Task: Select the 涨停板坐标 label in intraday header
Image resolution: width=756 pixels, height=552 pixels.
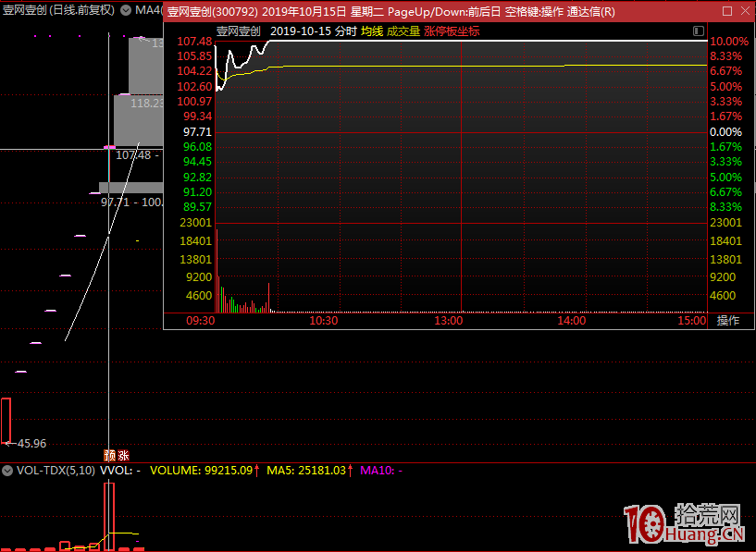Action: (x=452, y=31)
